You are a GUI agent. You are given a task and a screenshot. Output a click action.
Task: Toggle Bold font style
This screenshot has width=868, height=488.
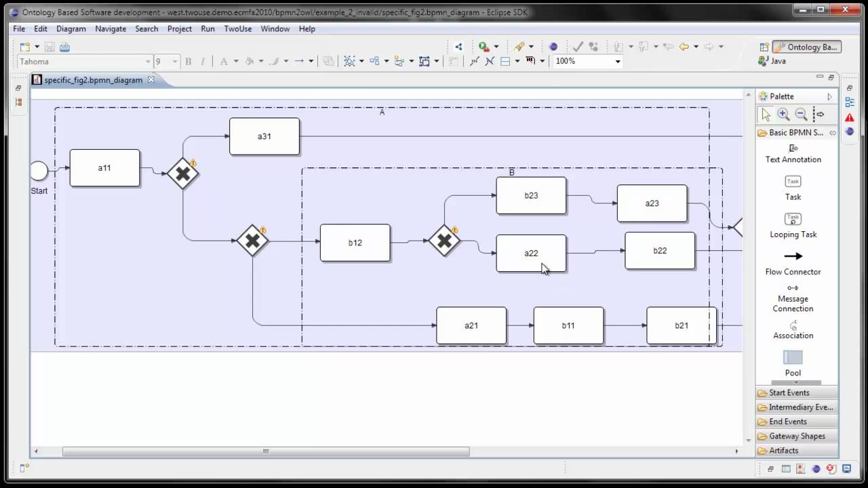[x=189, y=62]
